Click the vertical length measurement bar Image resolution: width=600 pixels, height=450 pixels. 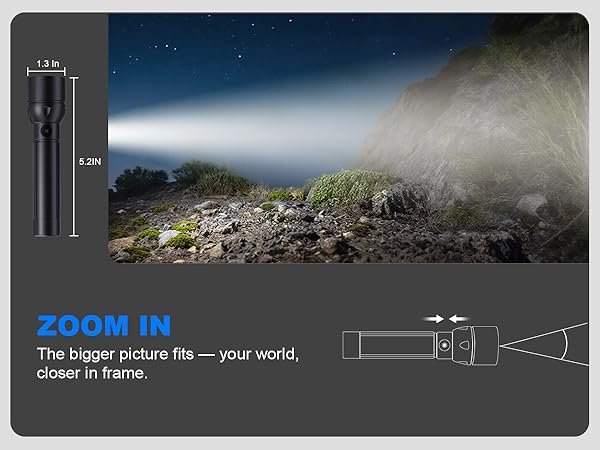pos(74,157)
